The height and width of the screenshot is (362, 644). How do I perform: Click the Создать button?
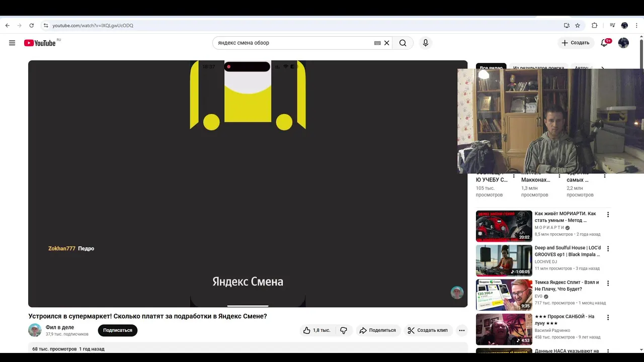(576, 43)
